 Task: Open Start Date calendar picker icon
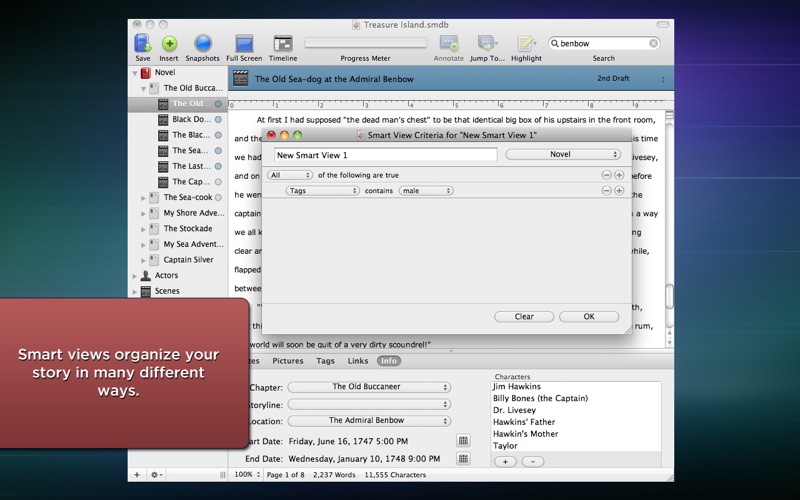pyautogui.click(x=463, y=440)
